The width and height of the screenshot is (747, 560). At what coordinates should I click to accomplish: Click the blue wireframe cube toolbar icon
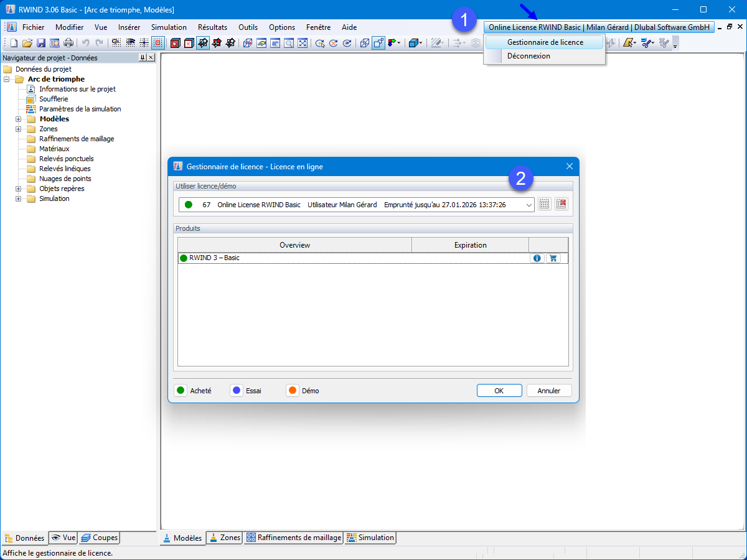[364, 43]
